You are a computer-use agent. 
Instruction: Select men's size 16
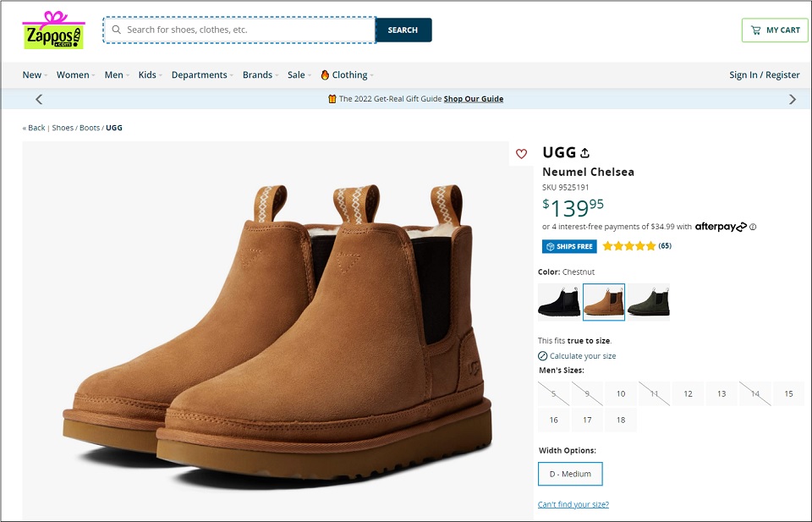click(553, 420)
